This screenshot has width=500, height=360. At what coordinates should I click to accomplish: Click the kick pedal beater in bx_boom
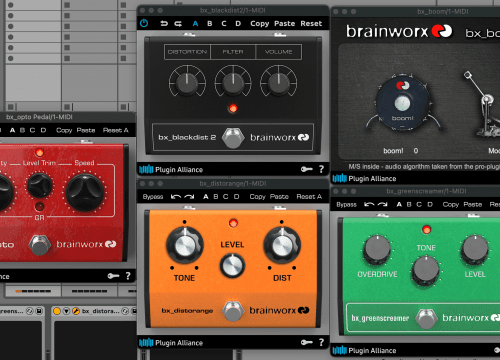click(x=468, y=75)
